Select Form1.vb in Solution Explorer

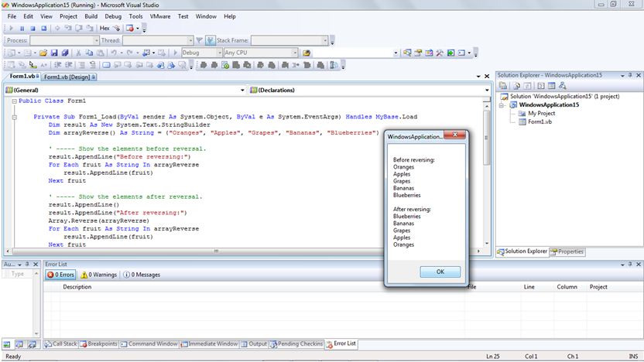[540, 122]
